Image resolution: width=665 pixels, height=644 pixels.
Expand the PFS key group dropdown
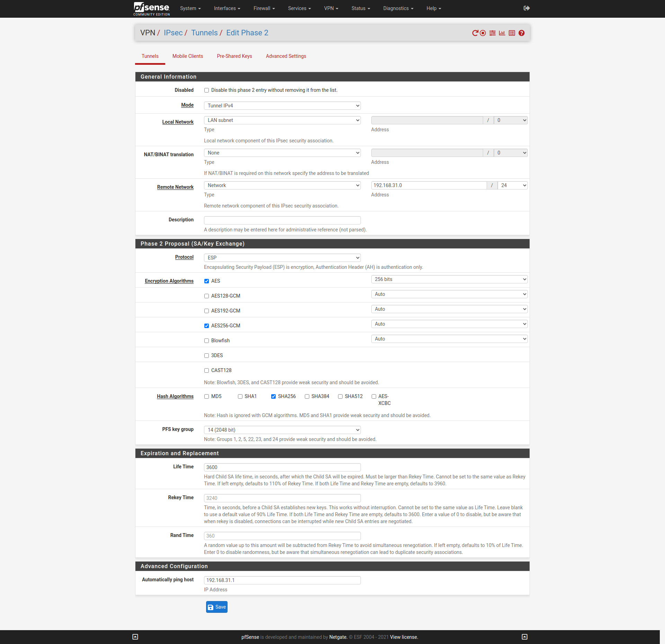[283, 430]
